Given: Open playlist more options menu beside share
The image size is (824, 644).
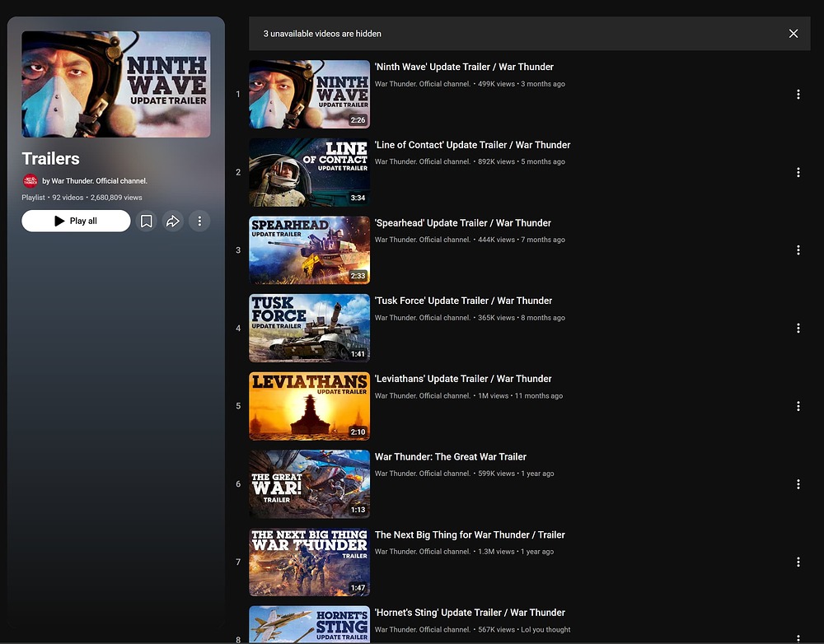Looking at the screenshot, I should point(199,222).
